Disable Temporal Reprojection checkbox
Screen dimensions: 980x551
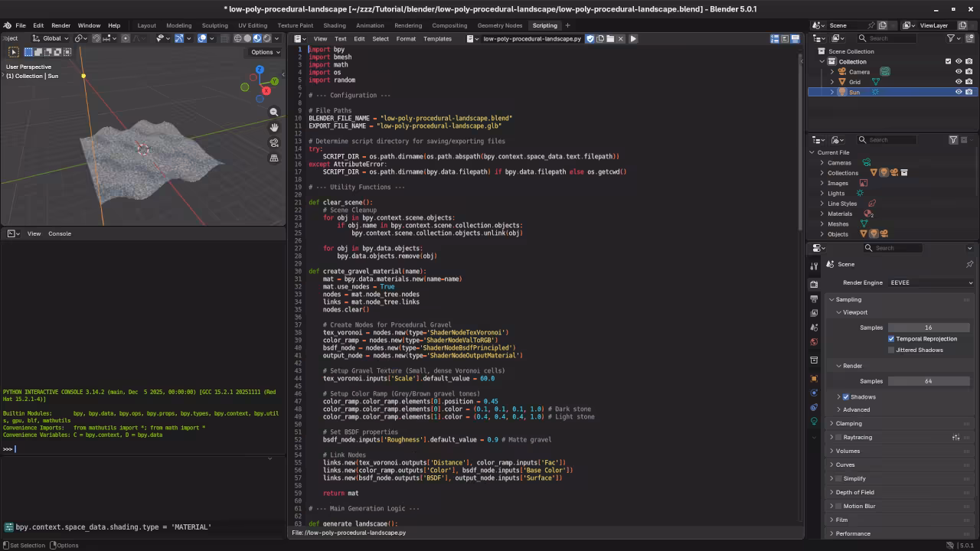point(891,339)
